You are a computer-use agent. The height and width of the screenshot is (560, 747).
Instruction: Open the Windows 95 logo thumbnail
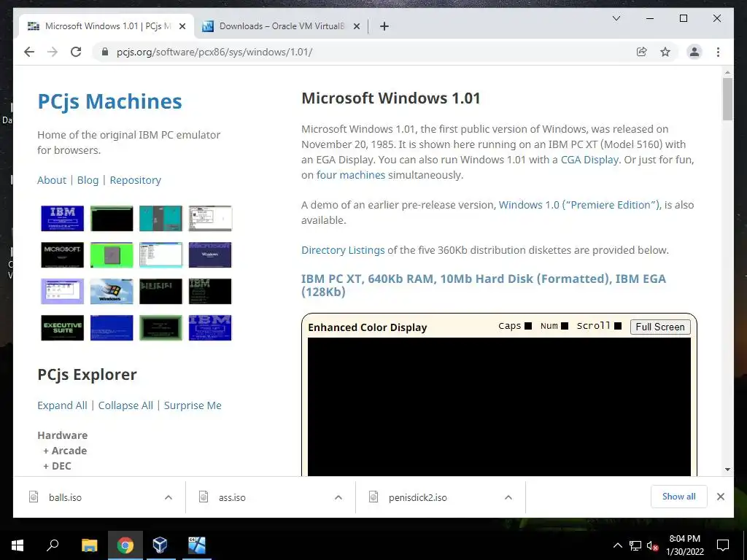click(112, 292)
